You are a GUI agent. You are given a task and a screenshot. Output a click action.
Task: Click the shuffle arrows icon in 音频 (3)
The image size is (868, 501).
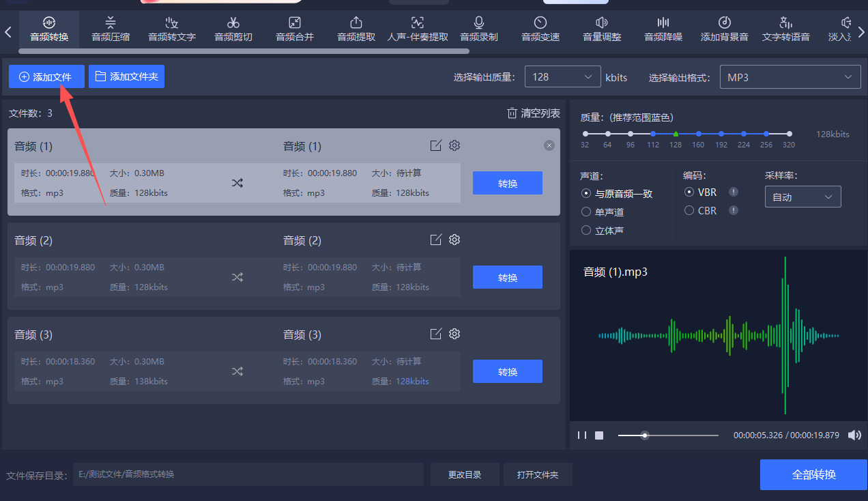pyautogui.click(x=237, y=371)
